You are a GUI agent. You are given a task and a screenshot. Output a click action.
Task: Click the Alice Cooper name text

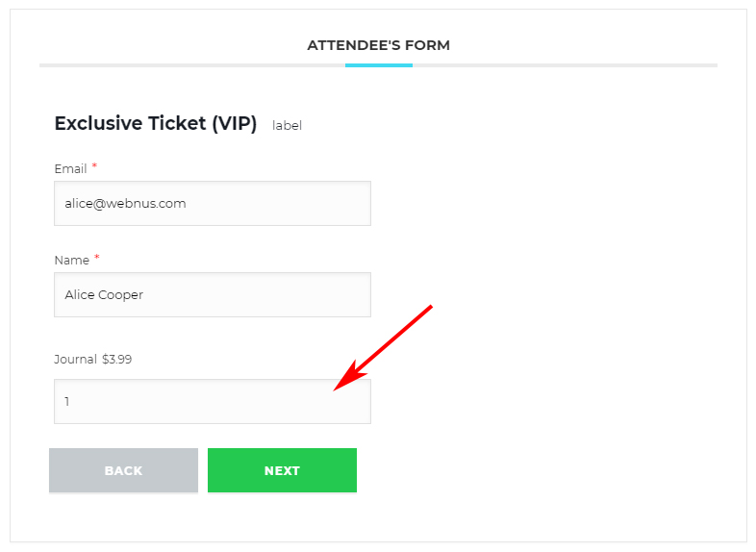pos(104,294)
